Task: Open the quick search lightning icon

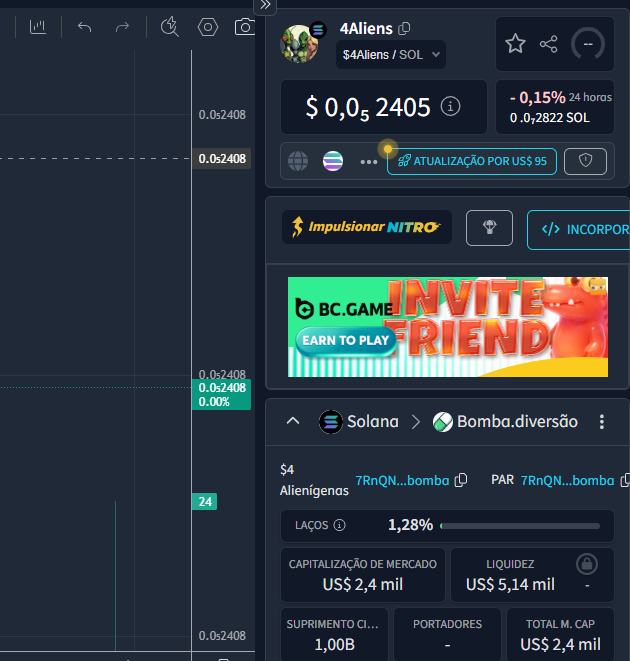Action: [170, 27]
